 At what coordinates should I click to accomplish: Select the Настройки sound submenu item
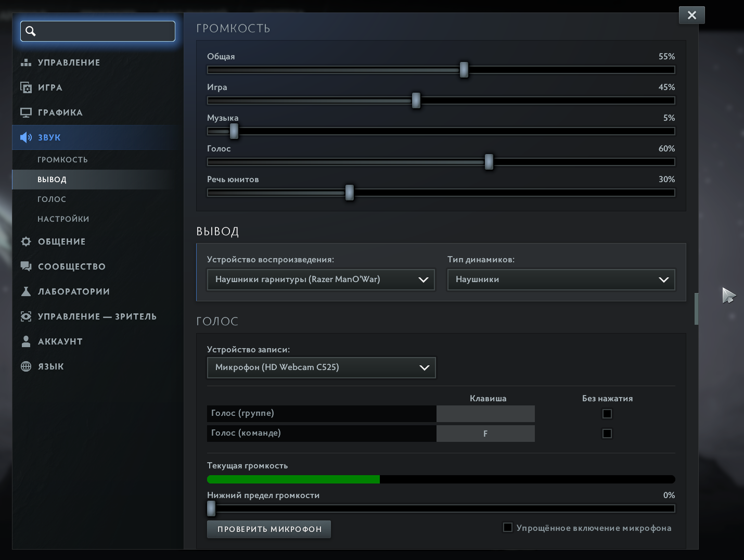(63, 219)
